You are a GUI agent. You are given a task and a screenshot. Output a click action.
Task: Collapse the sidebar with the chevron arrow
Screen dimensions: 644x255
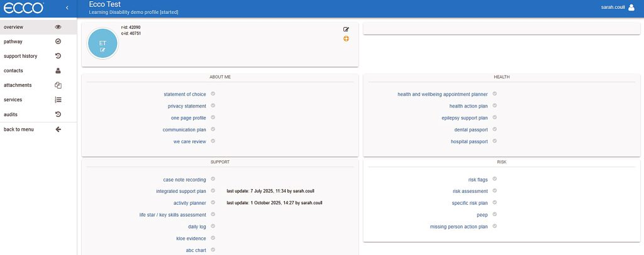click(x=67, y=8)
